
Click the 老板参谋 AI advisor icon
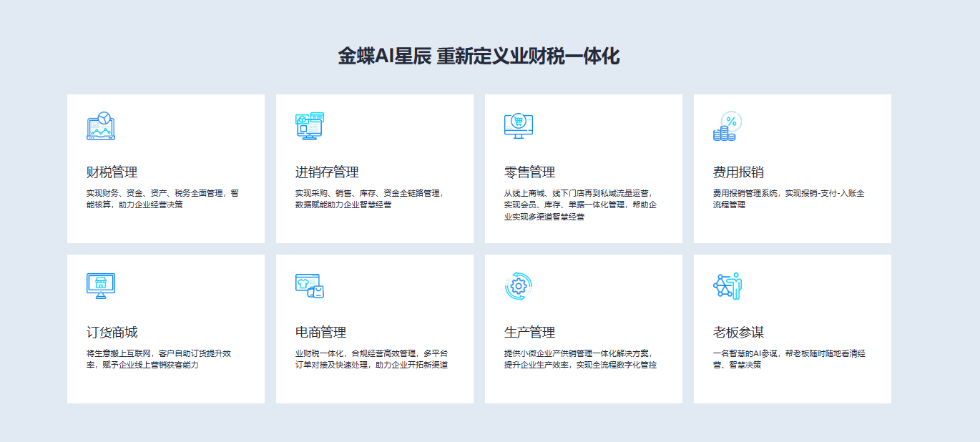(727, 286)
